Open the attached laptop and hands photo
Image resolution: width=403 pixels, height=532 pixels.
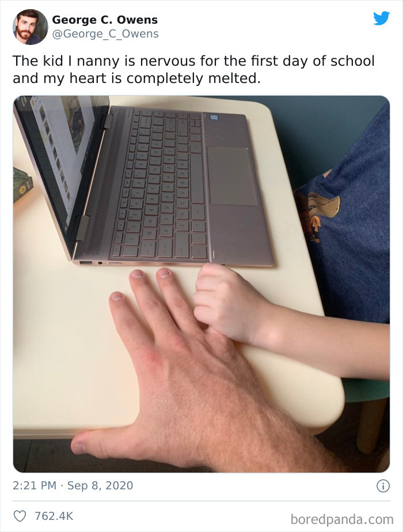point(201,284)
